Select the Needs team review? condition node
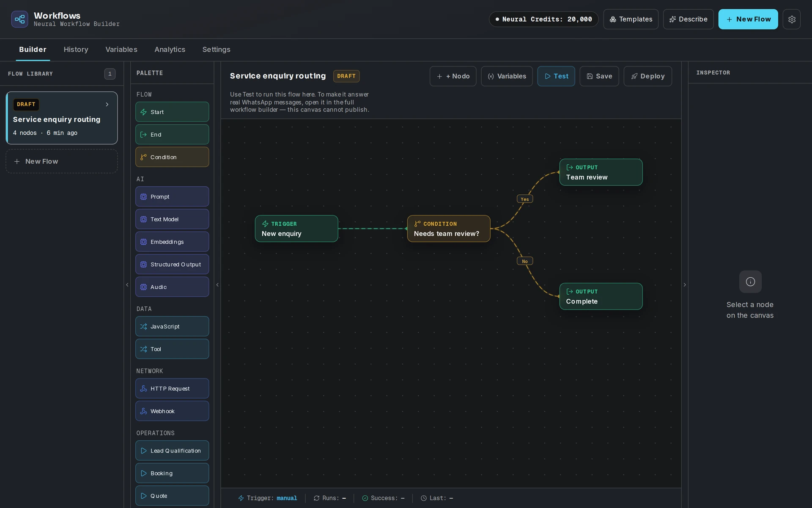This screenshot has width=812, height=508. [x=448, y=229]
